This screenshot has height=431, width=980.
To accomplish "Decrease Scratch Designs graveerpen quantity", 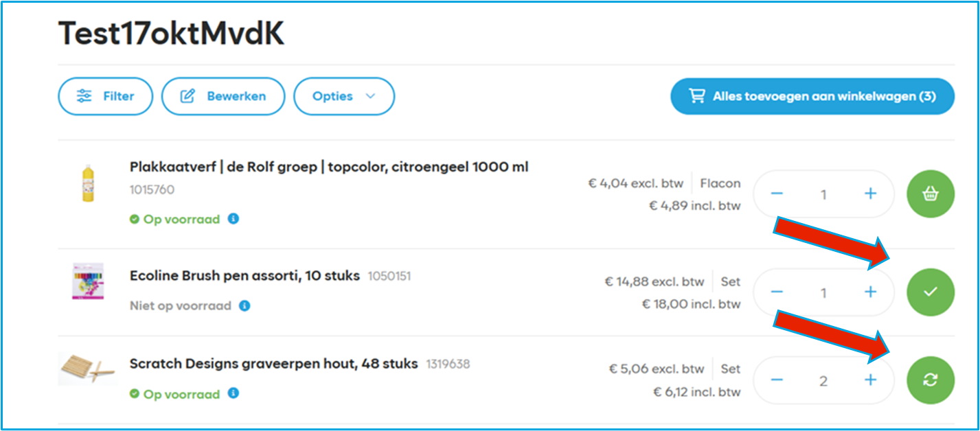I will tap(777, 380).
